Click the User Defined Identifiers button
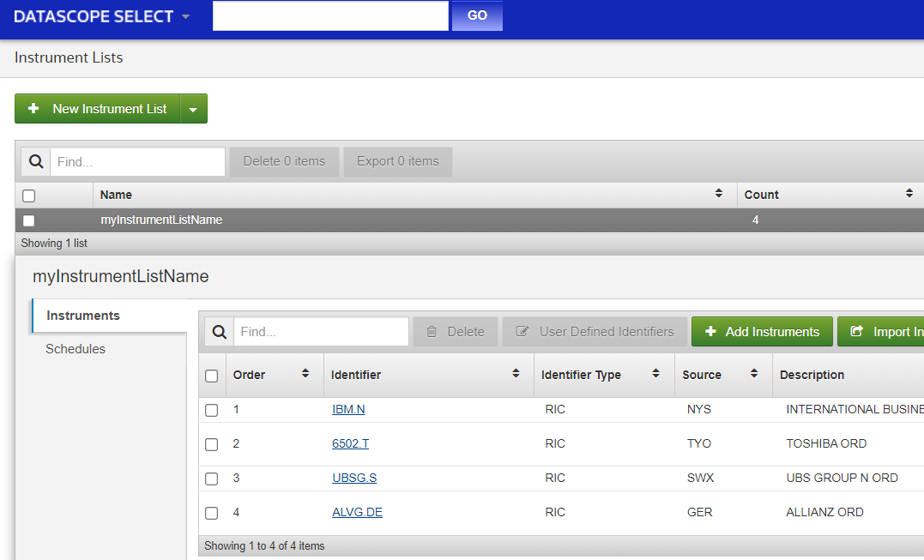Screen dimensions: 924x560 pyautogui.click(x=595, y=332)
